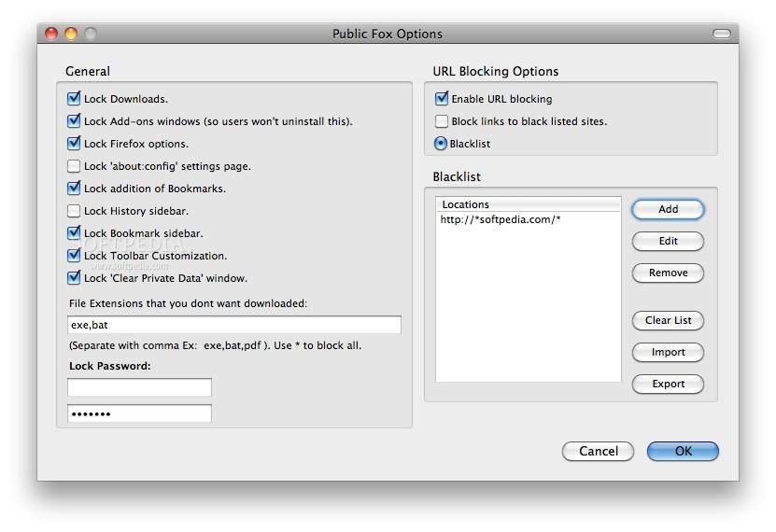Uncheck Lock Toolbar Customization
Screen dimensions: 776x532
tap(74, 256)
